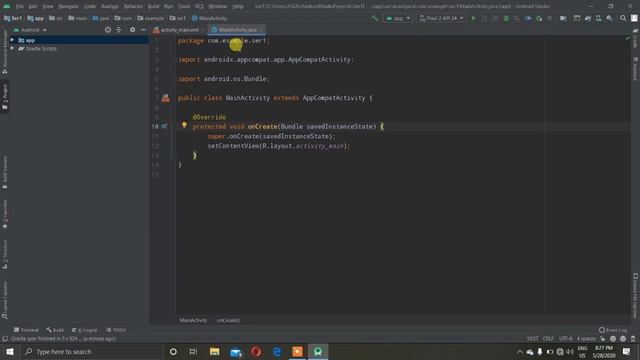The height and width of the screenshot is (360, 640).
Task: Open the Terminal tool window
Action: point(26,330)
